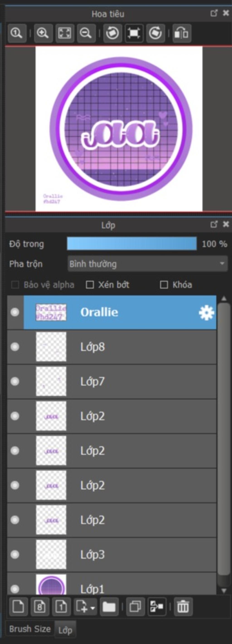232x644 pixels.
Task: Click the layer list scroll down arrow
Action: pyautogui.click(x=224, y=591)
